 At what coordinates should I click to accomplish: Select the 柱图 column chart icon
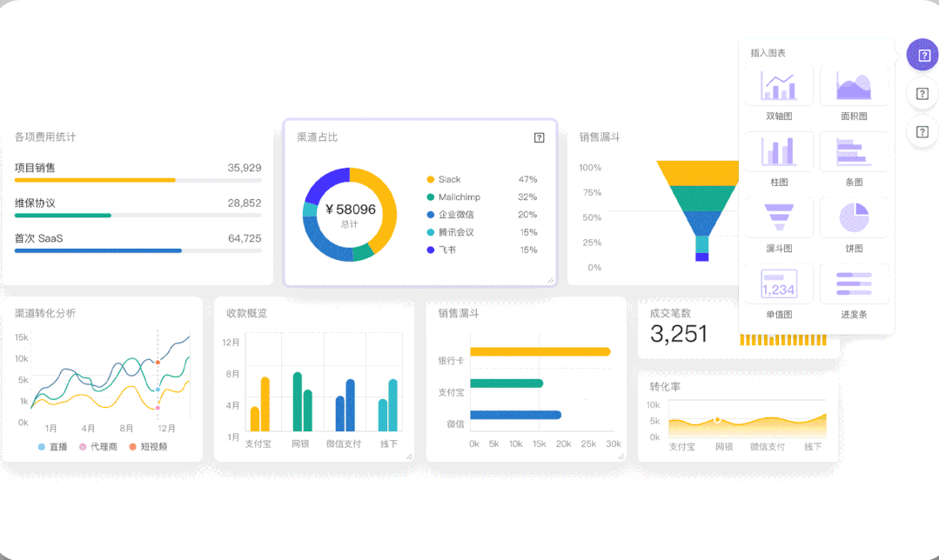tap(778, 150)
